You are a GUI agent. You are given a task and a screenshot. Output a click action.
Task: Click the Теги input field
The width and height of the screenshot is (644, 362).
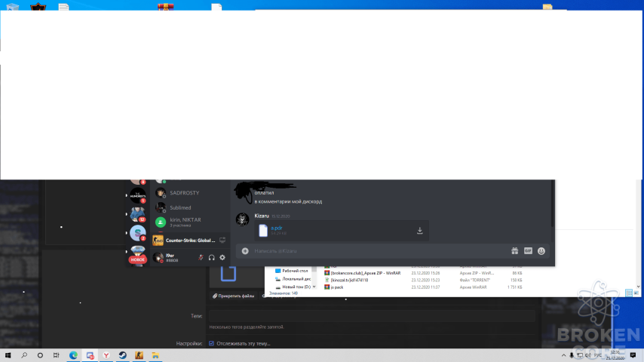[372, 315]
